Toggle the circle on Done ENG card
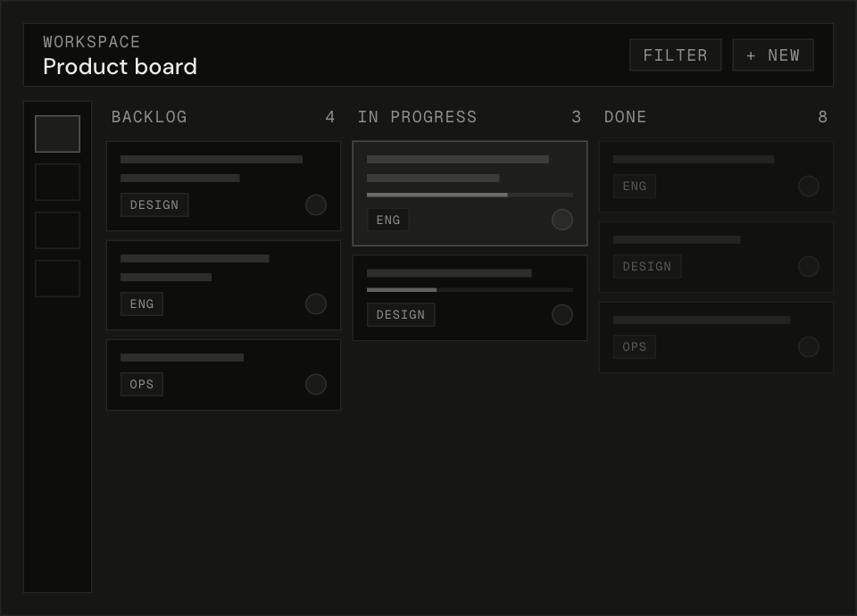857x616 pixels. point(809,187)
